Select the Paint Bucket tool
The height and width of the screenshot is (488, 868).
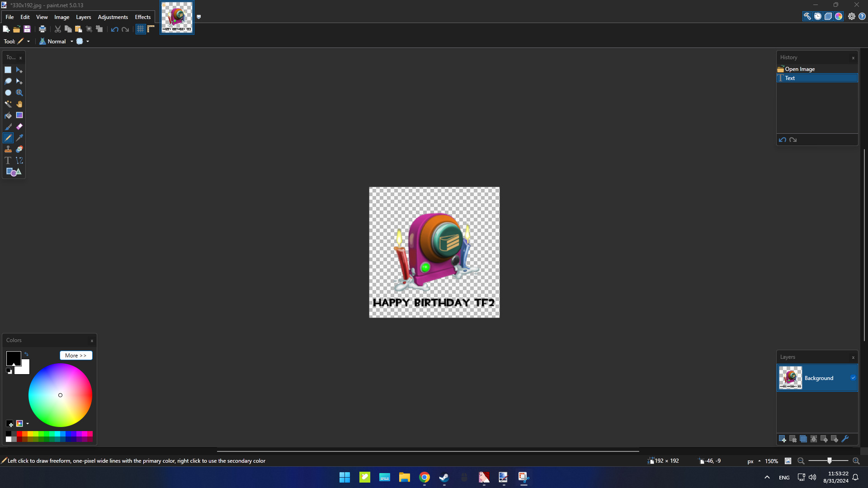[x=8, y=115]
